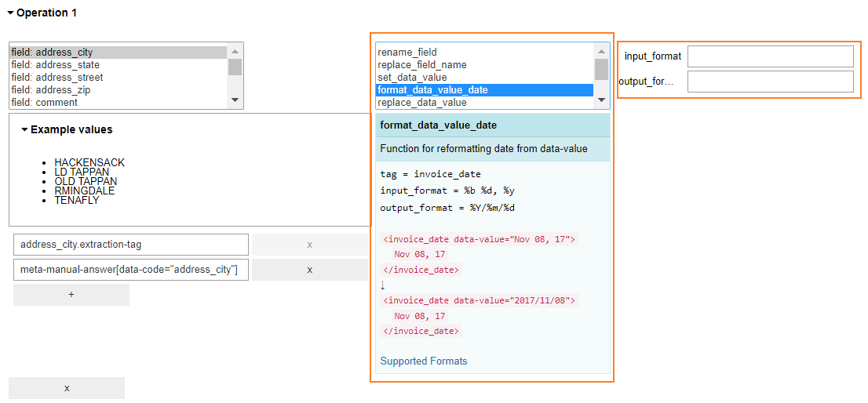Click the input_format label

pos(653,56)
